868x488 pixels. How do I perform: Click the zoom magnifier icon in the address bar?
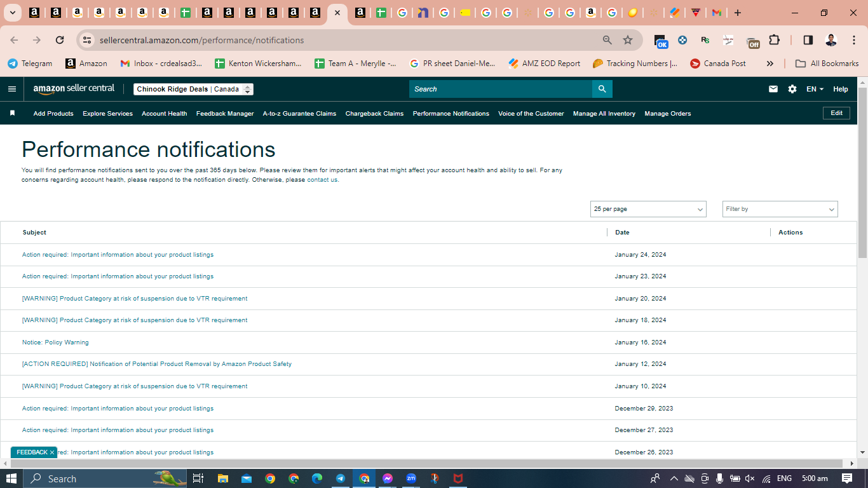point(607,40)
